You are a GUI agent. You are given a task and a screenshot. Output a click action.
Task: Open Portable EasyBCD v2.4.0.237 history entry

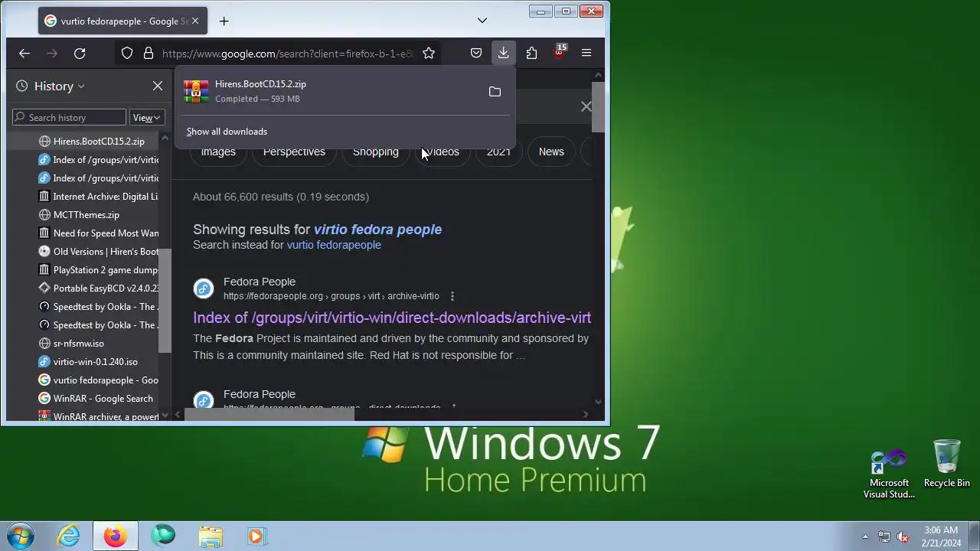[98, 289]
